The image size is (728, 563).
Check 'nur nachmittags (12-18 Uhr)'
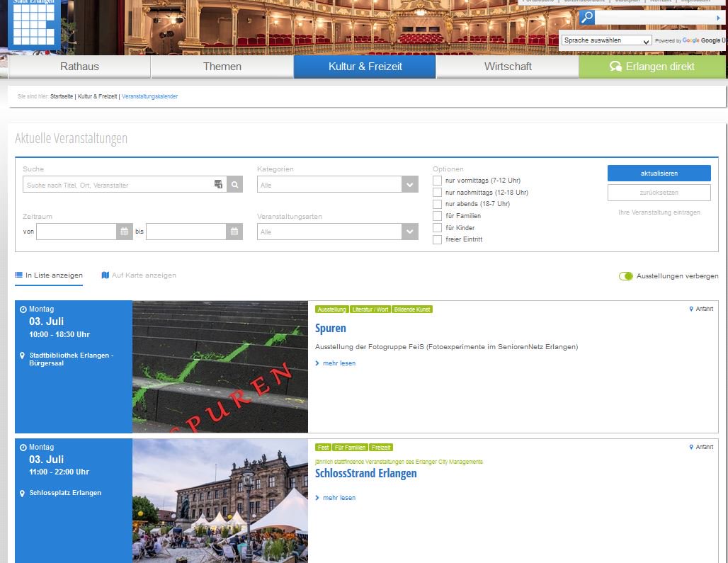tap(437, 192)
